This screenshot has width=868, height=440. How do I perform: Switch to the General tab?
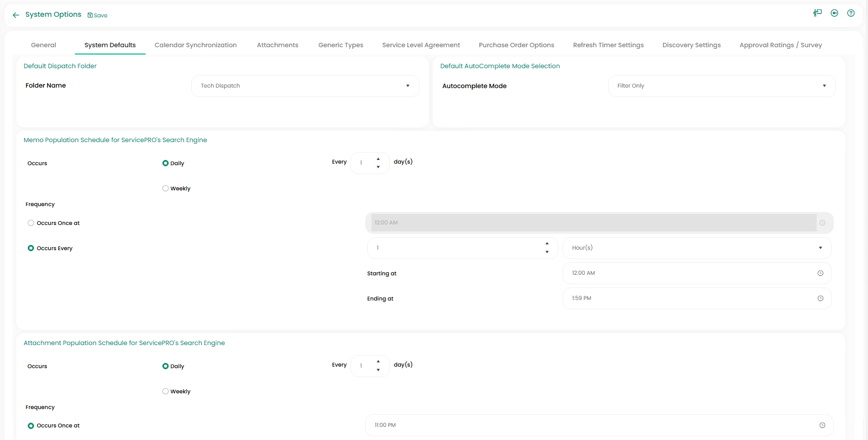43,45
